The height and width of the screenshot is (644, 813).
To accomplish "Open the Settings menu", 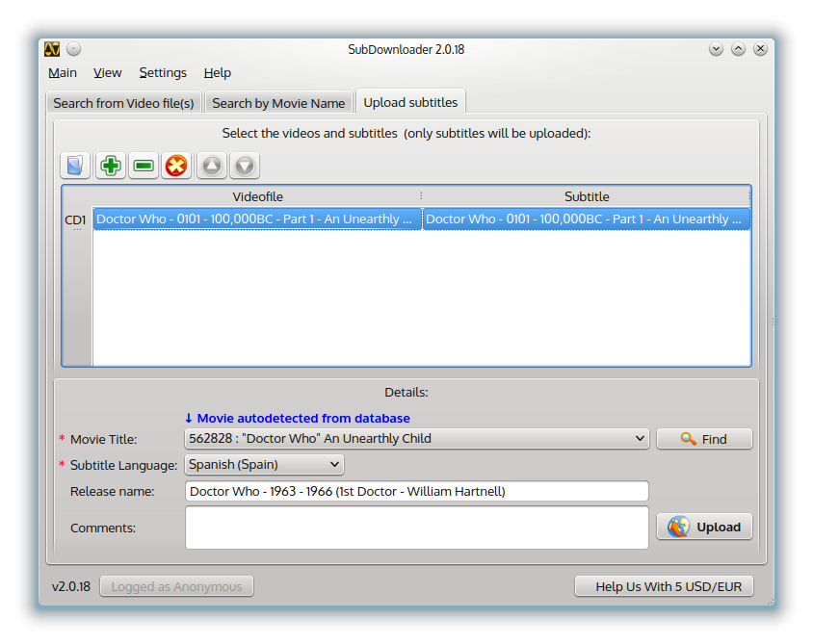I will [163, 72].
